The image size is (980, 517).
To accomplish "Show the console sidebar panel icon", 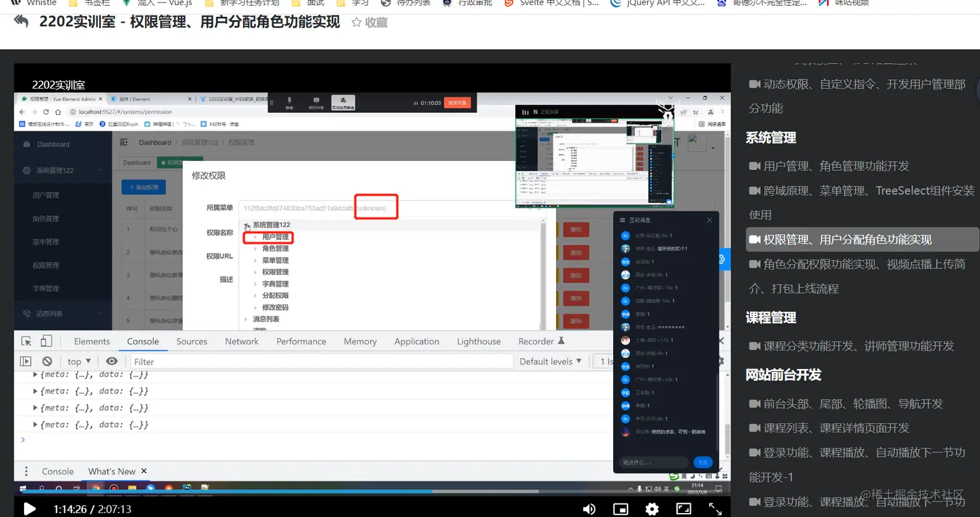I will [x=26, y=361].
